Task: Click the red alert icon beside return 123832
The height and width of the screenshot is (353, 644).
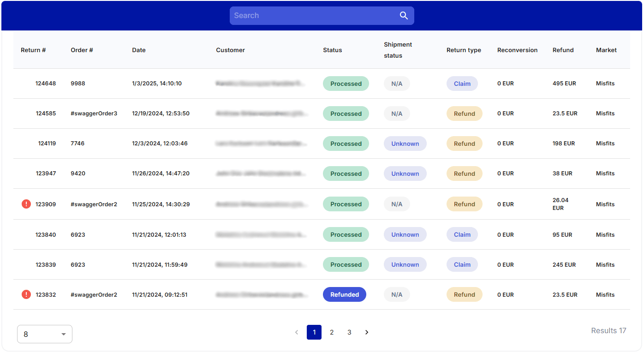Action: [26, 294]
